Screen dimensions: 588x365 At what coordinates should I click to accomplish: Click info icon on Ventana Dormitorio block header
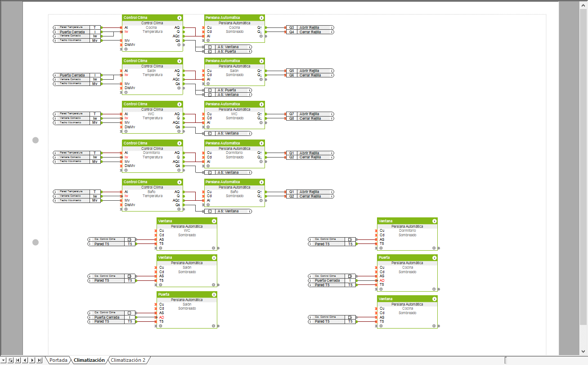pos(434,221)
